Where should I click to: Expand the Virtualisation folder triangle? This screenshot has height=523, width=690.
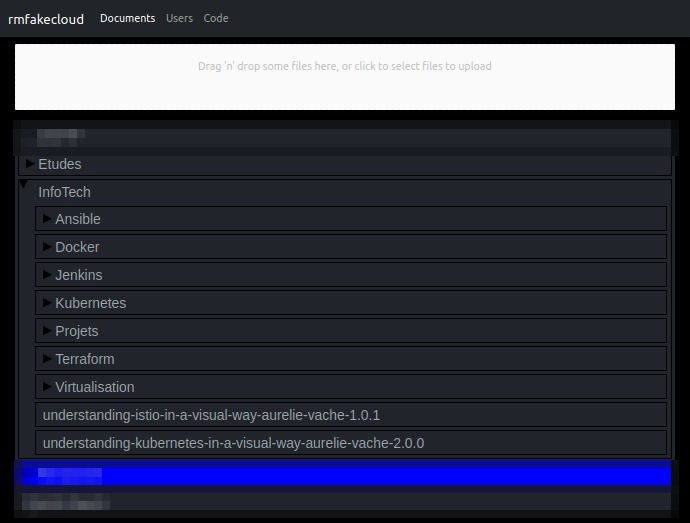(47, 387)
